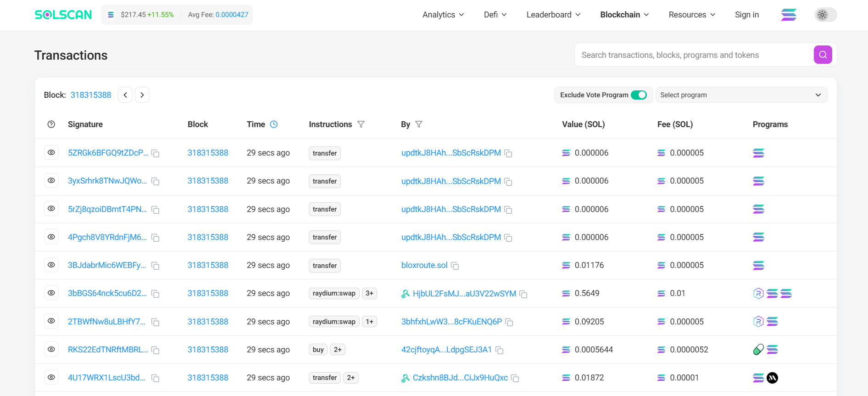This screenshot has width=868, height=396.
Task: Expand the Resources menu
Action: pos(691,15)
